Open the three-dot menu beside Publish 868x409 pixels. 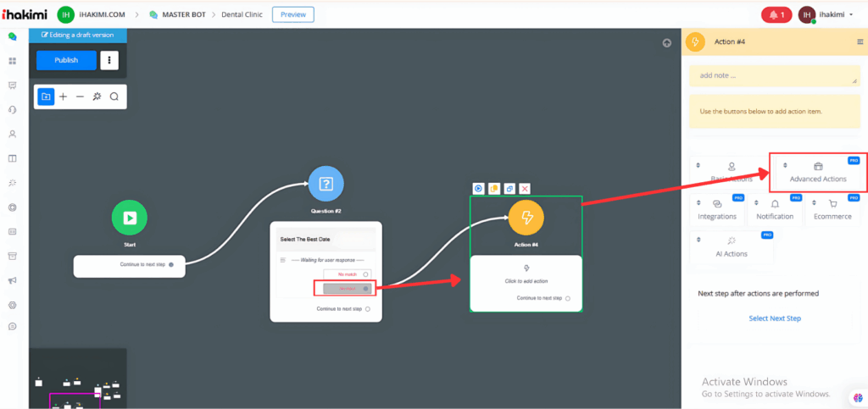click(x=109, y=60)
